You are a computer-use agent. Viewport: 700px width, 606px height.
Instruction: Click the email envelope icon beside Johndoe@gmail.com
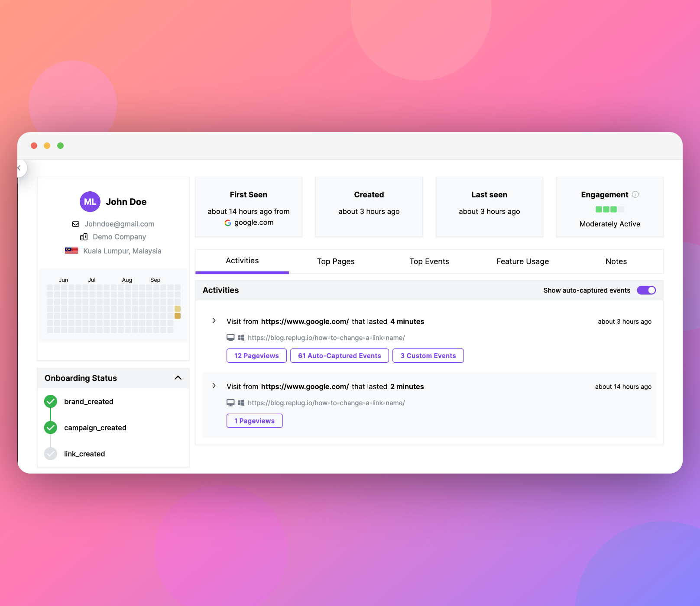(x=76, y=224)
